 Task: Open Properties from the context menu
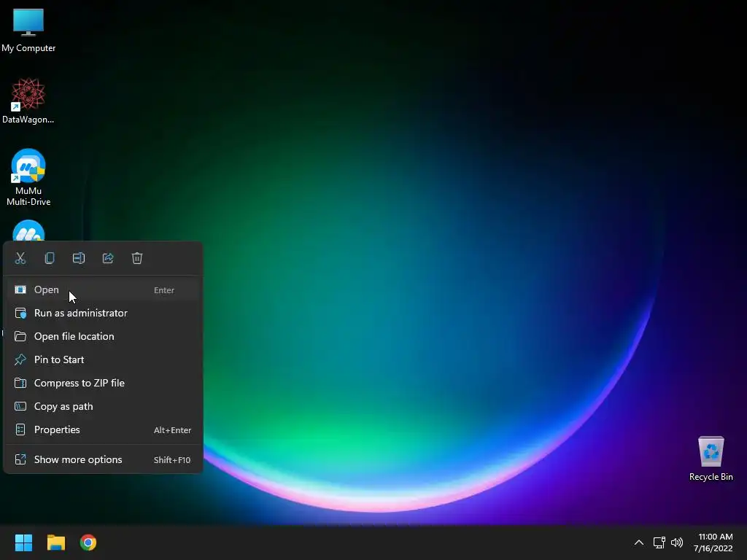[103, 429]
